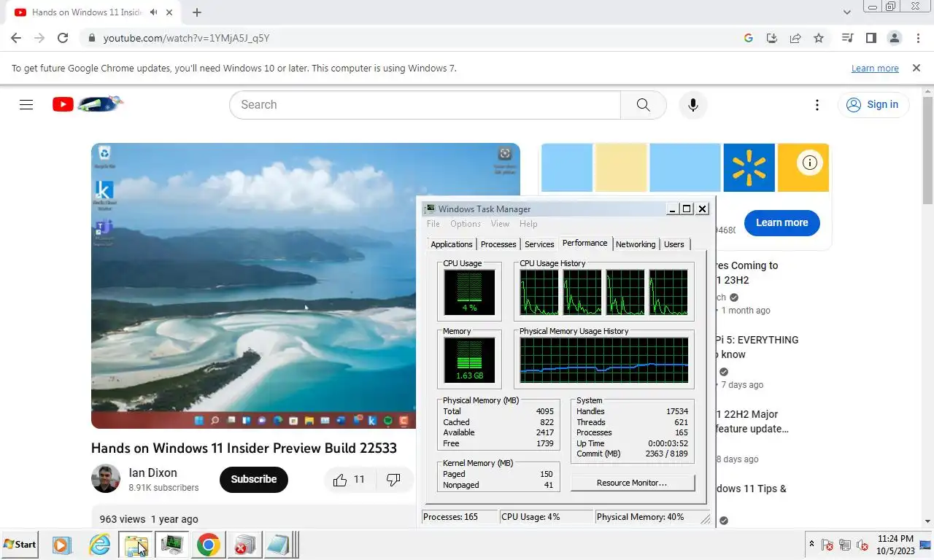Image resolution: width=934 pixels, height=560 pixels.
Task: Click the network icon in system tray
Action: point(845,545)
